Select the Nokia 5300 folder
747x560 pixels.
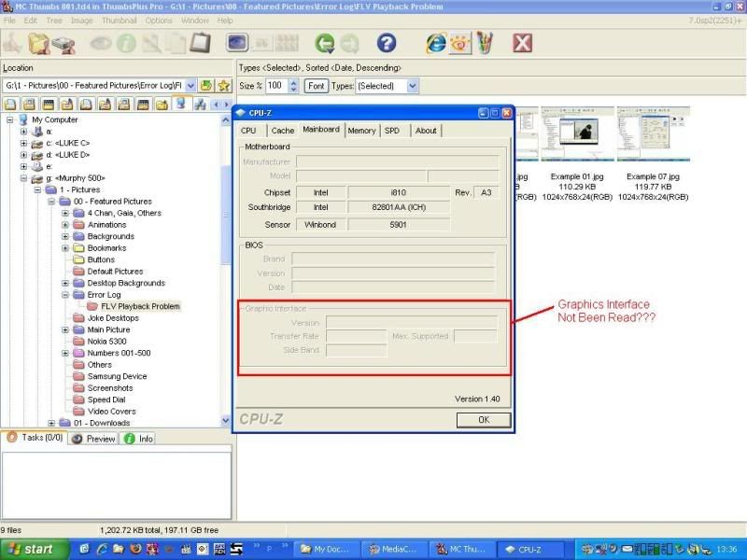[106, 342]
